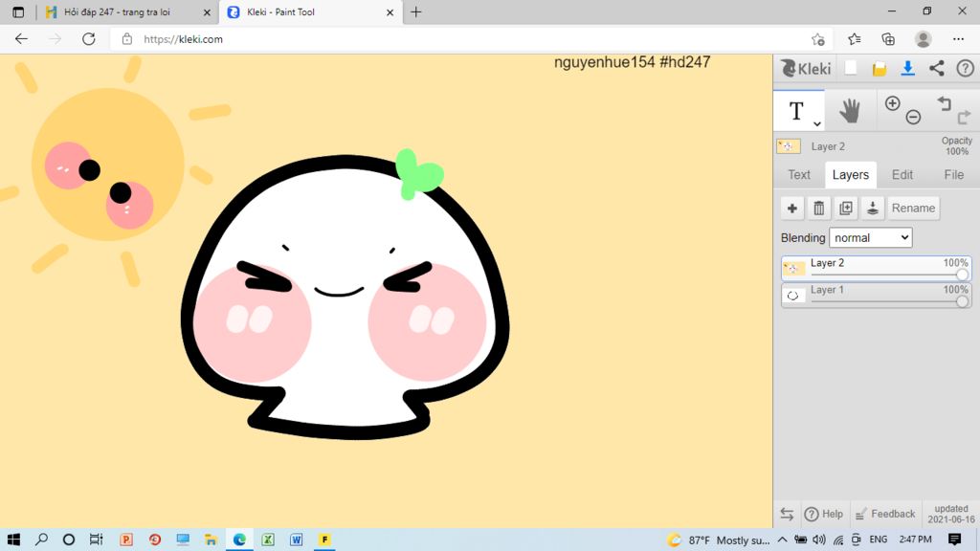Click the Layer 1 opacity slider handle

(x=962, y=301)
